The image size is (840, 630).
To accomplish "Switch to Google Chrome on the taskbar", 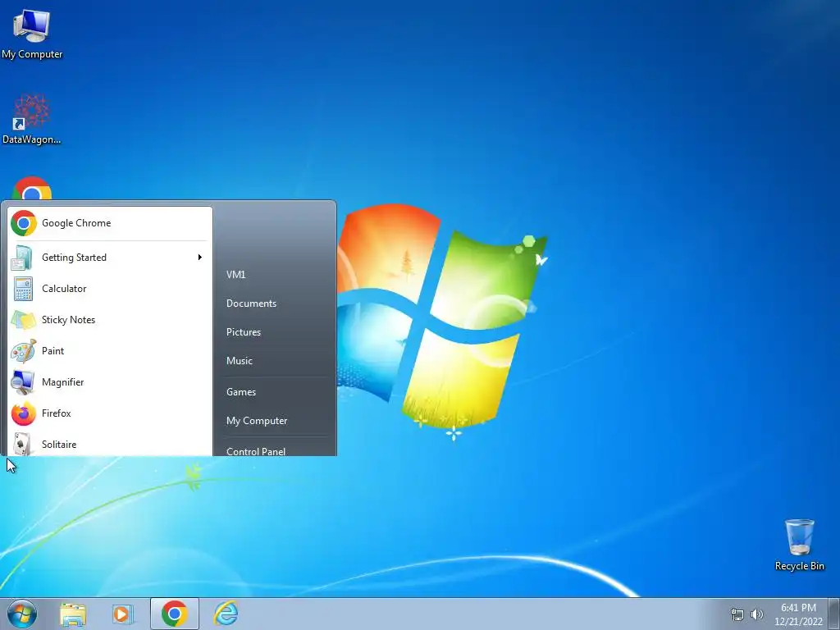I will tap(175, 614).
